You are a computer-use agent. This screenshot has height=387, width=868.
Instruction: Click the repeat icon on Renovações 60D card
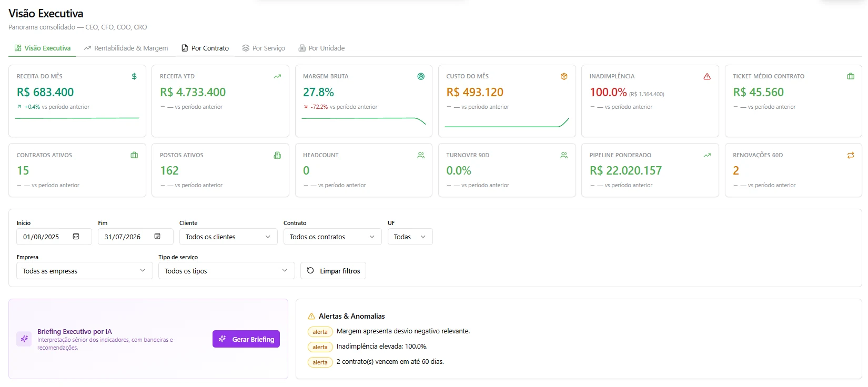point(851,155)
